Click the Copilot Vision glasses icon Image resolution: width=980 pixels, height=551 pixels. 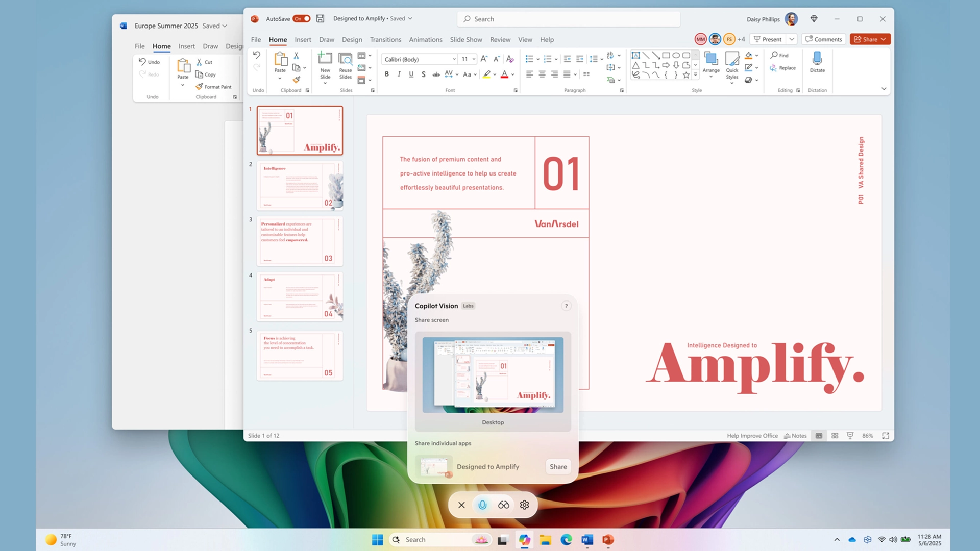coord(503,505)
